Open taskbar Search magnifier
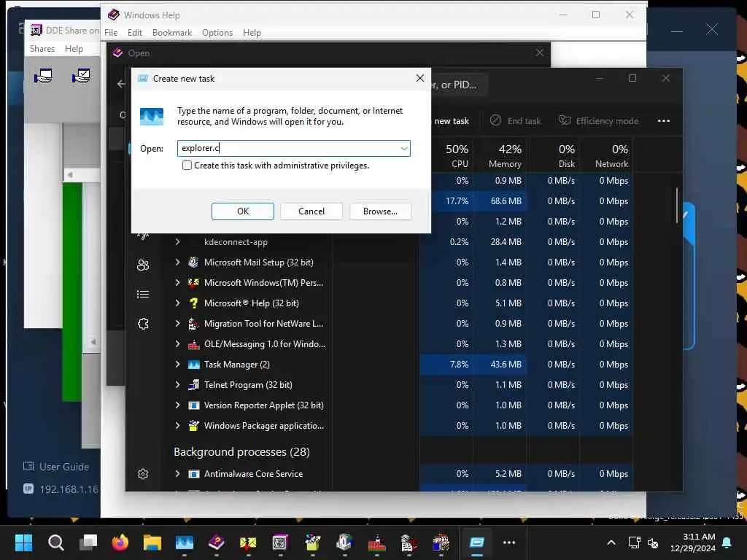Screen dimensions: 747x560 (x=55, y=542)
